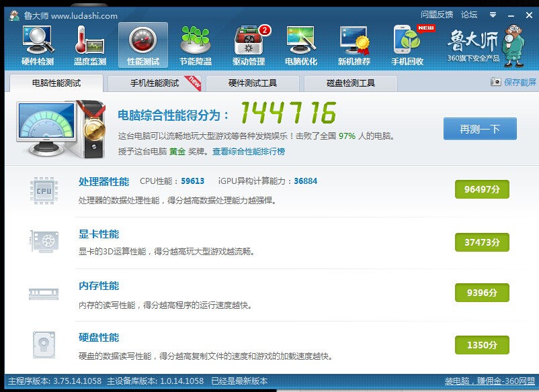Click the 主程序版本: 3.75.14.1058 status text
The width and height of the screenshot is (539, 392).
point(54,381)
